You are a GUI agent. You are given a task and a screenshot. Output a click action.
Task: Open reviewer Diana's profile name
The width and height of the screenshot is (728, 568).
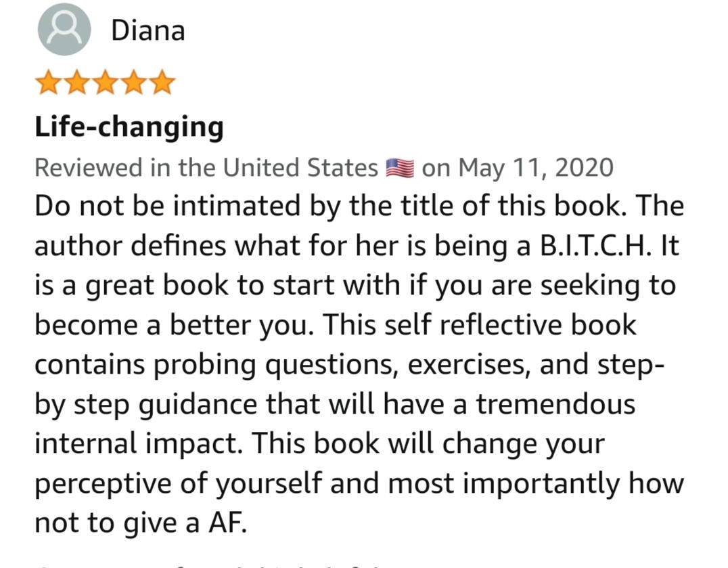(147, 30)
